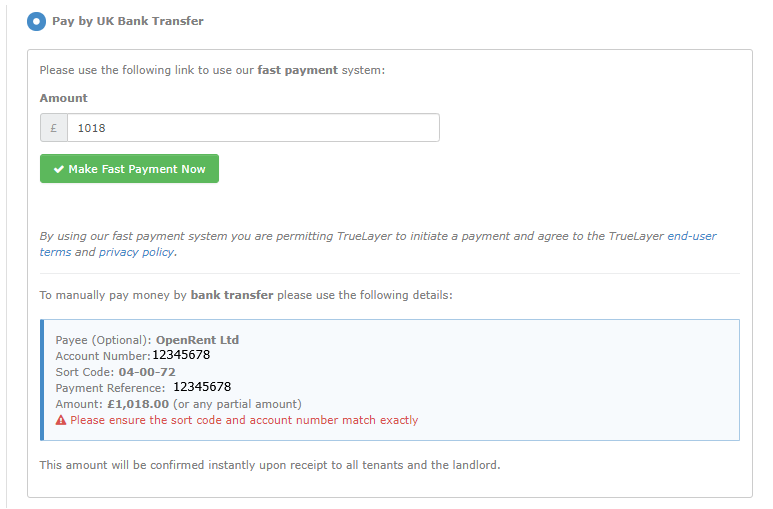
Task: Click the OpenRent Ltd payee name
Action: pos(197,340)
